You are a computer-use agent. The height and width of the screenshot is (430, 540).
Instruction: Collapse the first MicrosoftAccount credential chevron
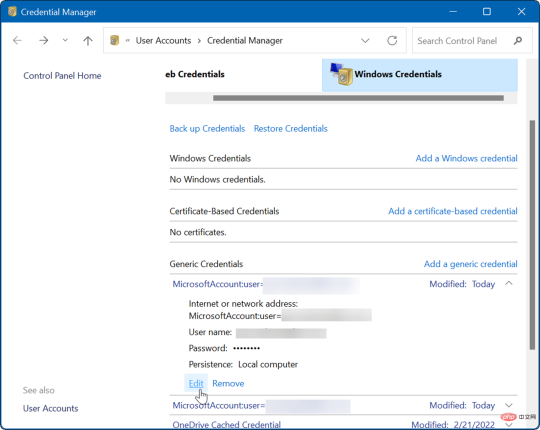[x=509, y=283]
